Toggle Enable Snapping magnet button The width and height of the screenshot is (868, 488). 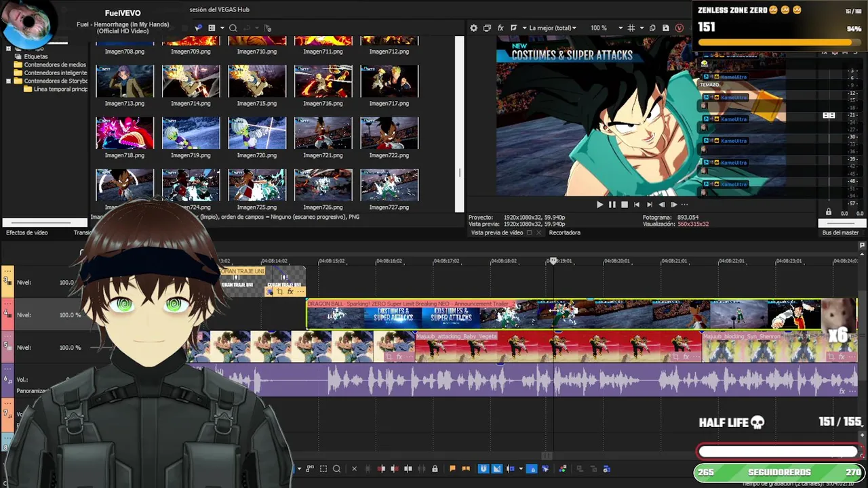pyautogui.click(x=484, y=468)
